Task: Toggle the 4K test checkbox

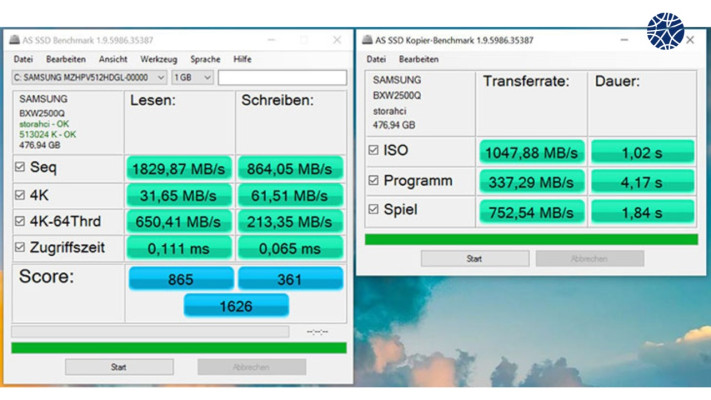Action: tap(19, 195)
